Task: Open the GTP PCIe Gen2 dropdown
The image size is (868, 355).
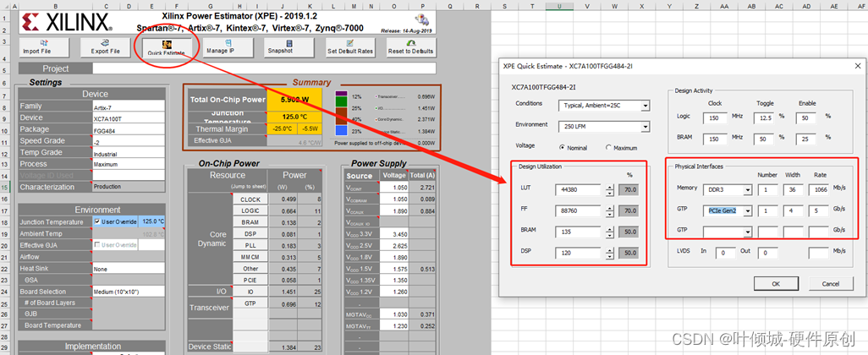Action: click(748, 210)
